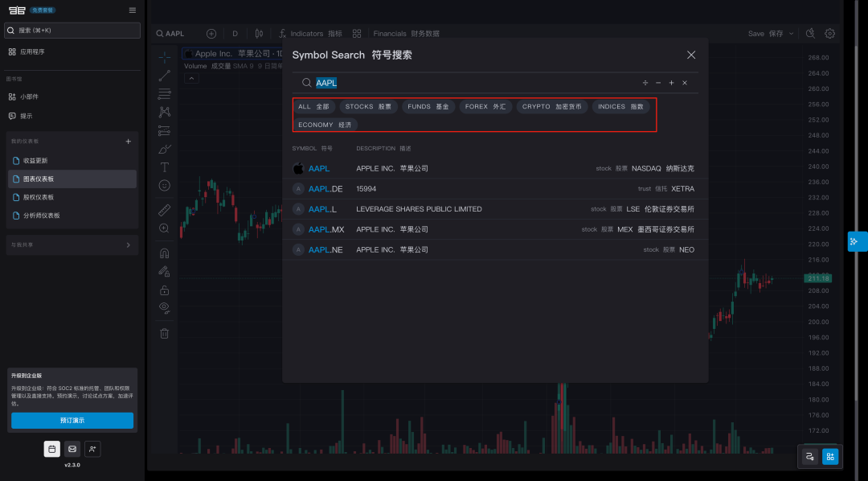Open the D interval dropdown
The image size is (868, 481).
235,34
